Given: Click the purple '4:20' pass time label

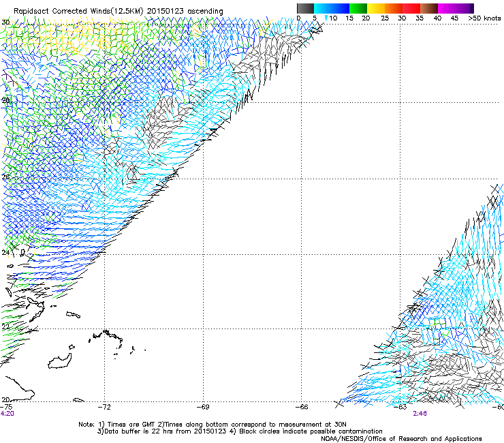Looking at the screenshot, I should point(7,414).
